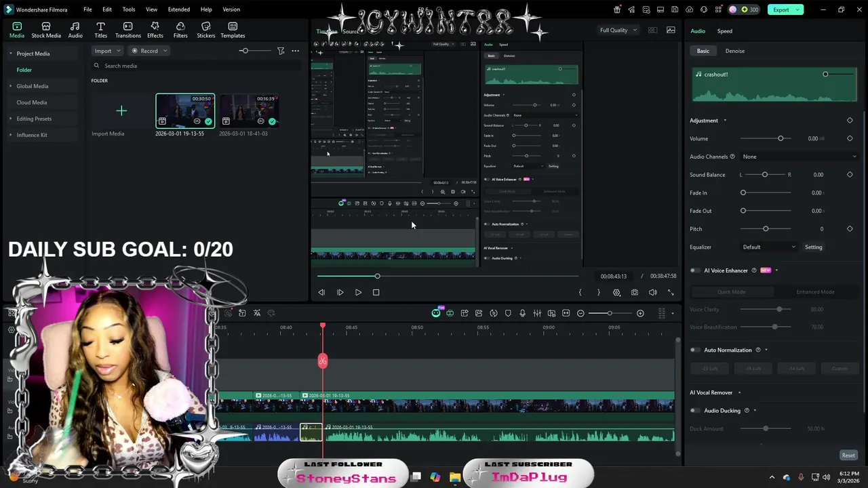Expand the Global Media tree item
Viewport: 868px width, 488px height.
point(10,86)
